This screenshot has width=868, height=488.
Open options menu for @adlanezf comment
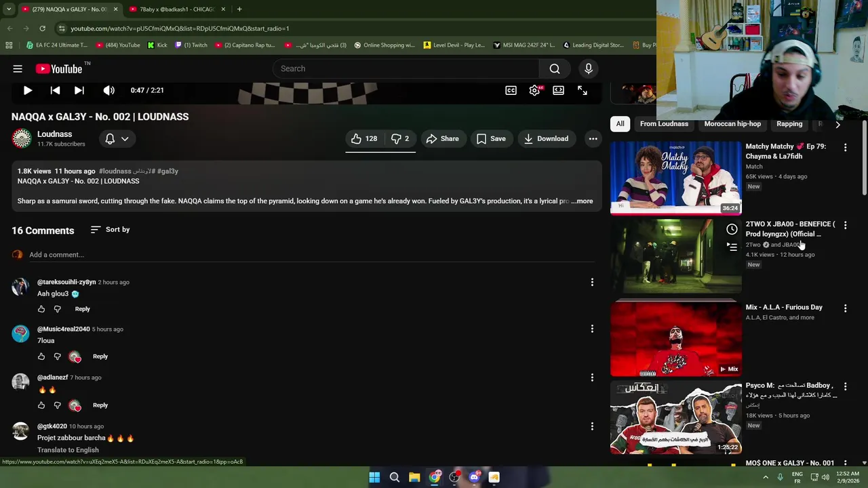592,378
